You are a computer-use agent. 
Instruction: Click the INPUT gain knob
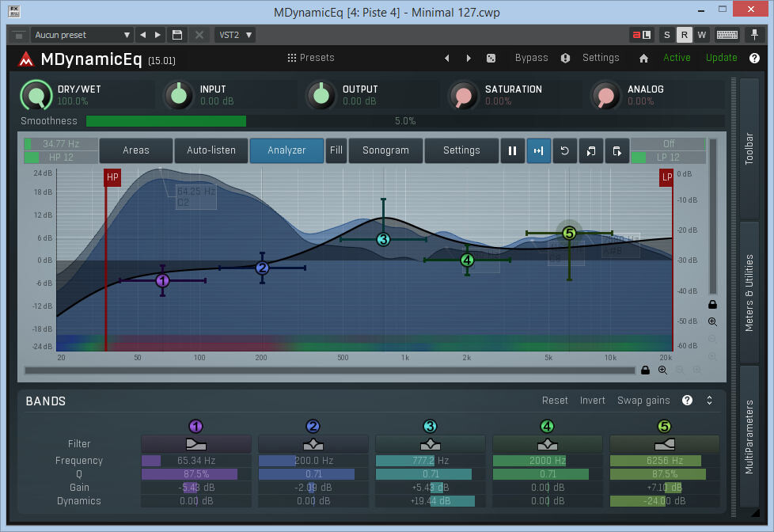coord(179,95)
